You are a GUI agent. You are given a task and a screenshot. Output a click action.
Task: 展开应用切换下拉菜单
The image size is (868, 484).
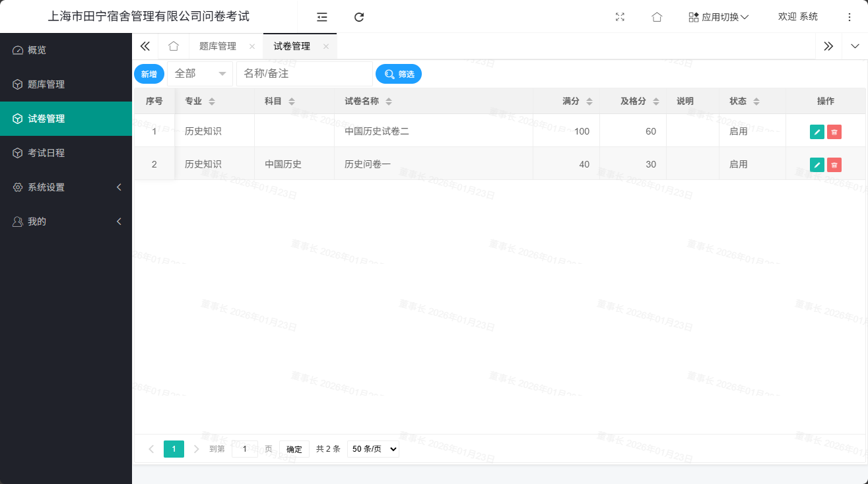(x=718, y=17)
